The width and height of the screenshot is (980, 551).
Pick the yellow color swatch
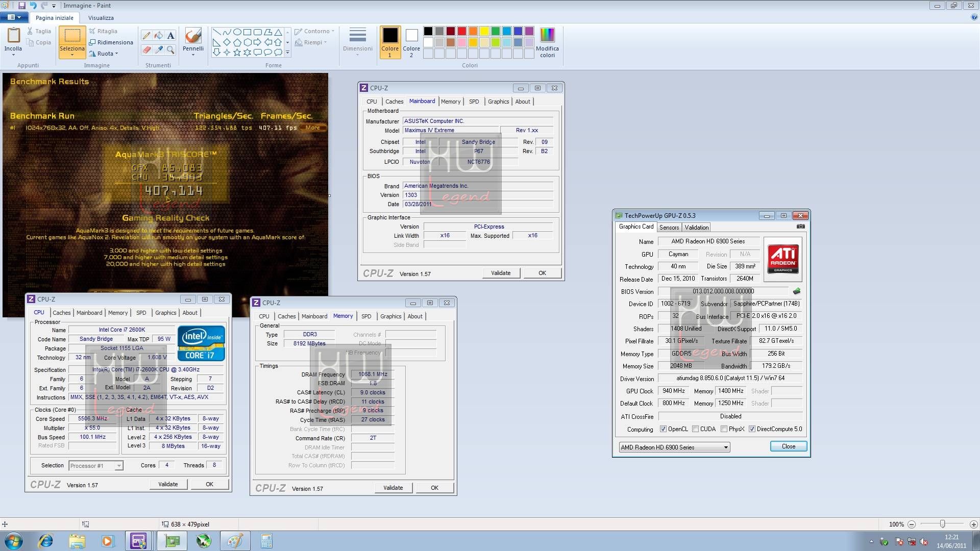tap(484, 31)
